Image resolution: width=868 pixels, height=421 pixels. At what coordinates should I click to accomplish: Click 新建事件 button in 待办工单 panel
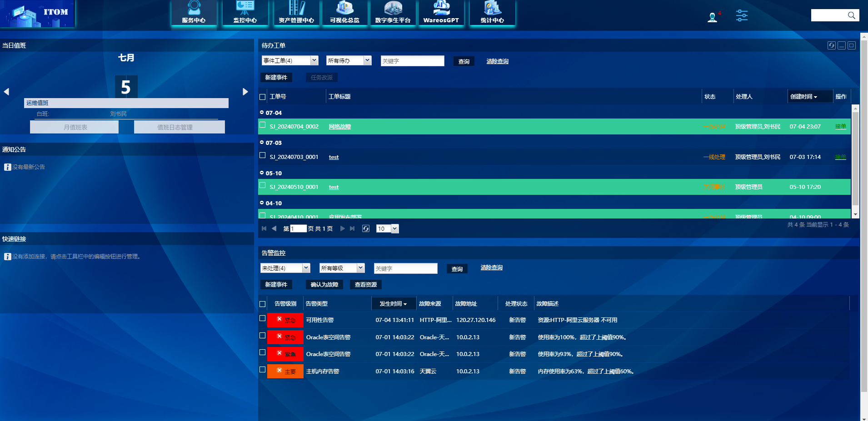point(276,78)
